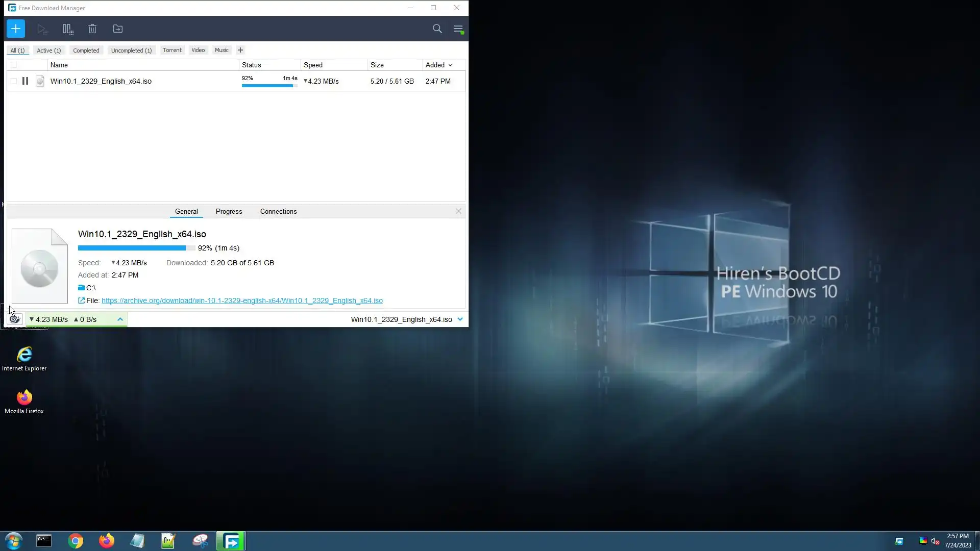Screen dimensions: 980x551
Task: Filter by Uncompleted (1) downloads
Action: (131, 51)
